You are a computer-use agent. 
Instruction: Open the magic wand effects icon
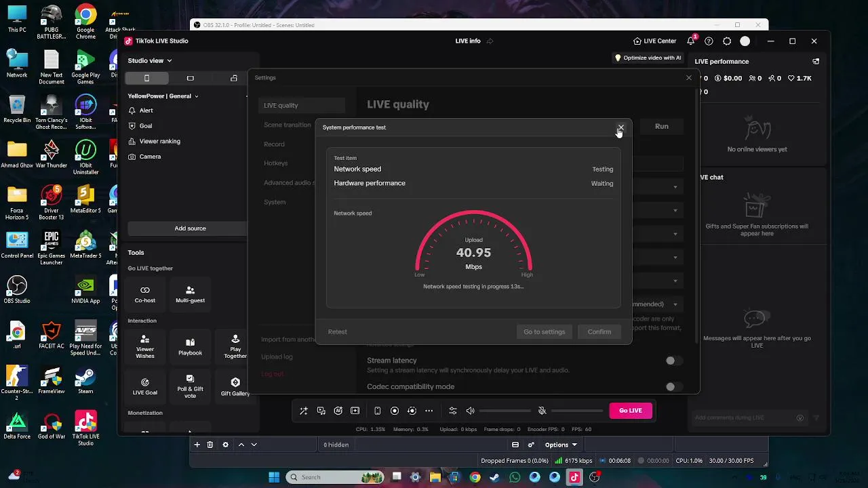pyautogui.click(x=303, y=411)
